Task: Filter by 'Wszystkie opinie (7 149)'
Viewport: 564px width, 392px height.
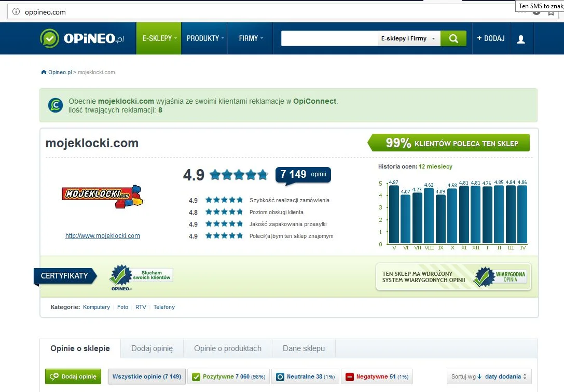Action: tap(147, 376)
